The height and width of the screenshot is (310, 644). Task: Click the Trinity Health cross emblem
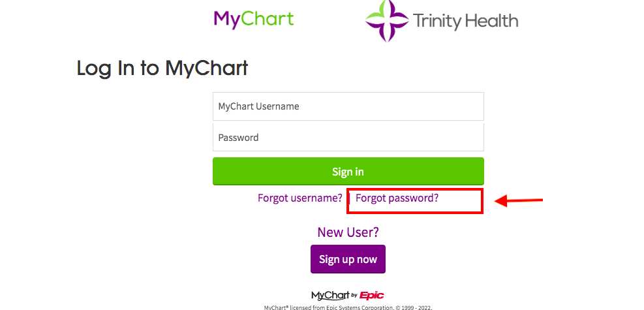pyautogui.click(x=387, y=20)
